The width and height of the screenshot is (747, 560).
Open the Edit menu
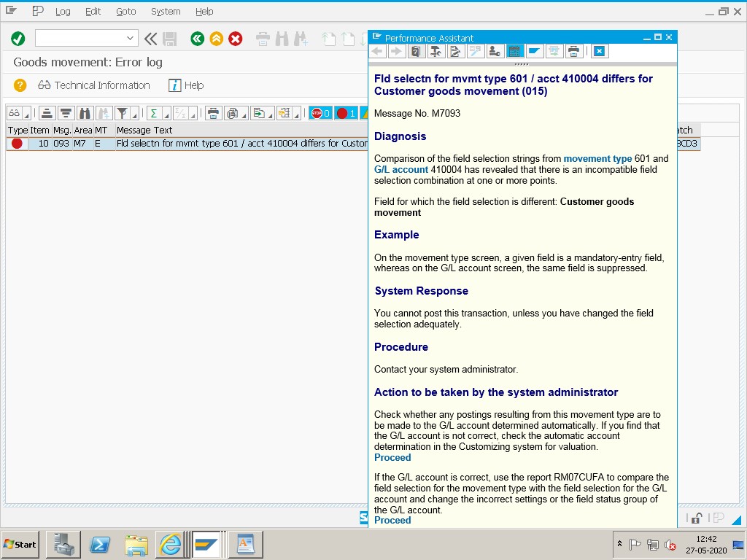[x=93, y=12]
